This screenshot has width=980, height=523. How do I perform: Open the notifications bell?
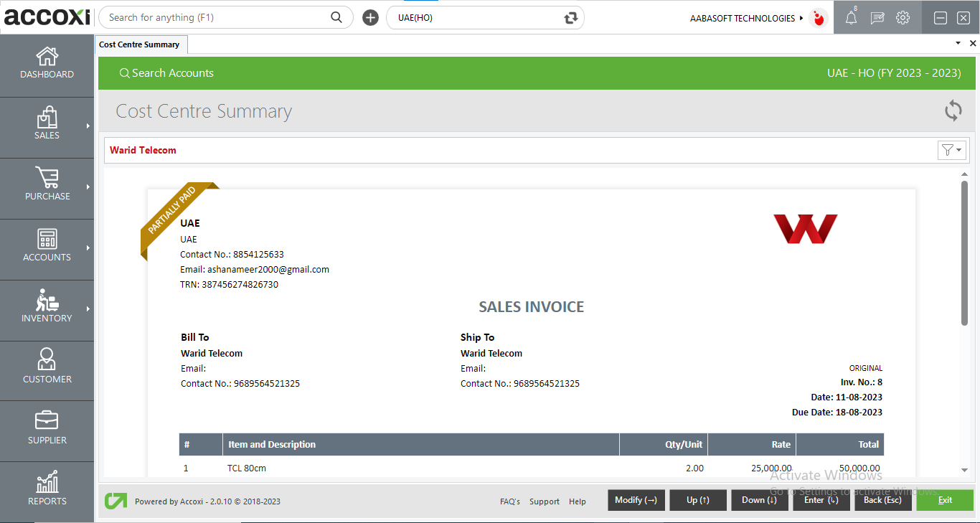851,17
